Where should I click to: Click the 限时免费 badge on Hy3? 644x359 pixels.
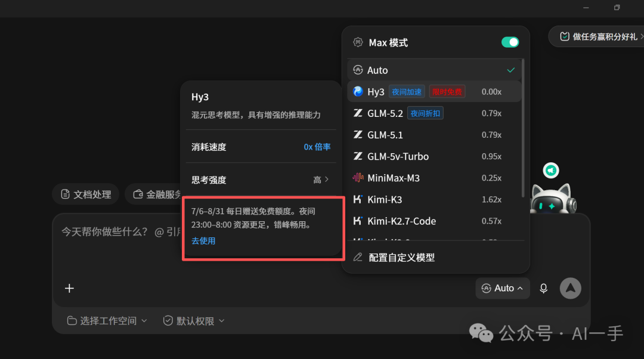447,92
